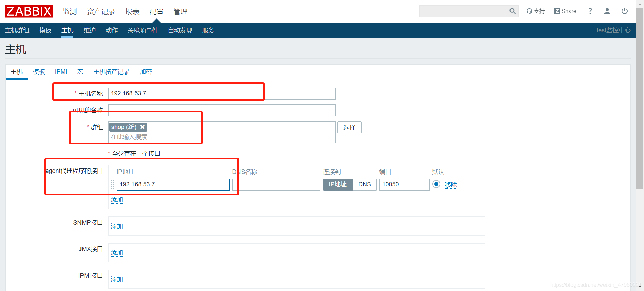Screen dimensions: 644x291
Task: Open the Share link
Action: (x=565, y=11)
